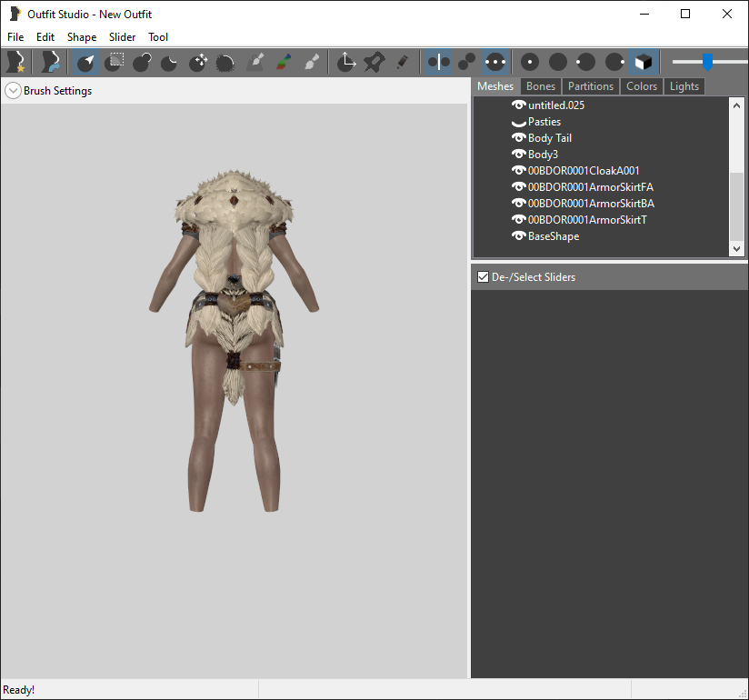Image resolution: width=749 pixels, height=700 pixels.
Task: Hide the 00BDOR0001CloakA001 mesh
Action: tap(518, 170)
